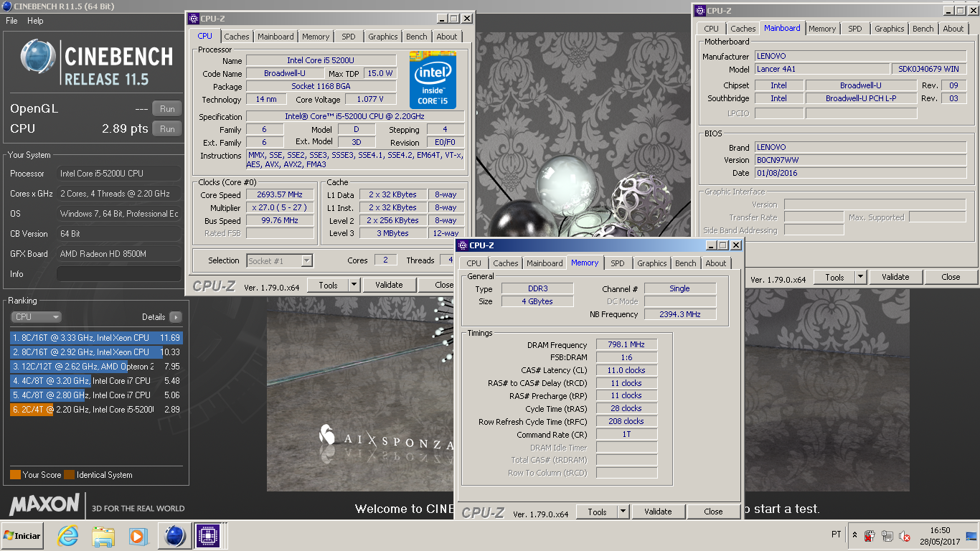Run the CPU benchmark
The height and width of the screenshot is (551, 980).
(x=166, y=129)
